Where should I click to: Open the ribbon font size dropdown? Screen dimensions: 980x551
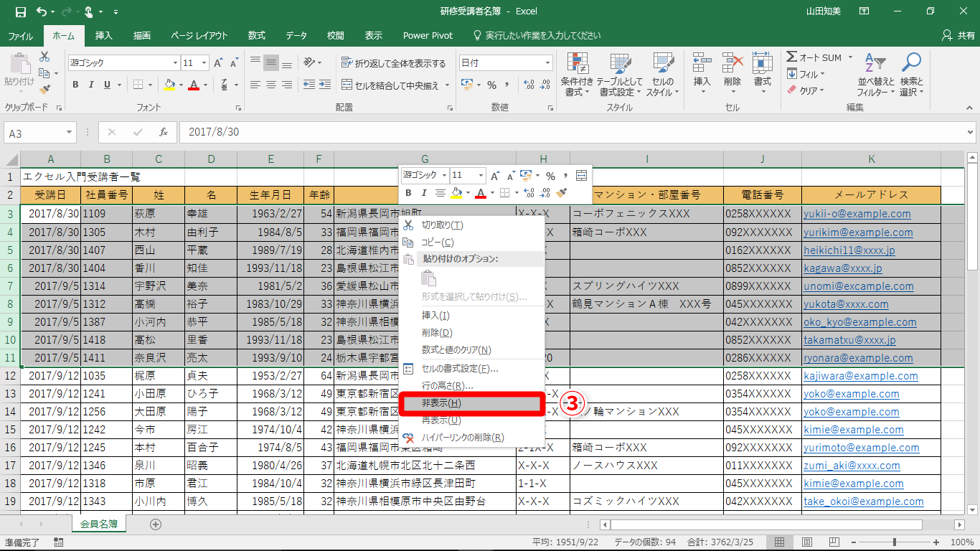204,63
